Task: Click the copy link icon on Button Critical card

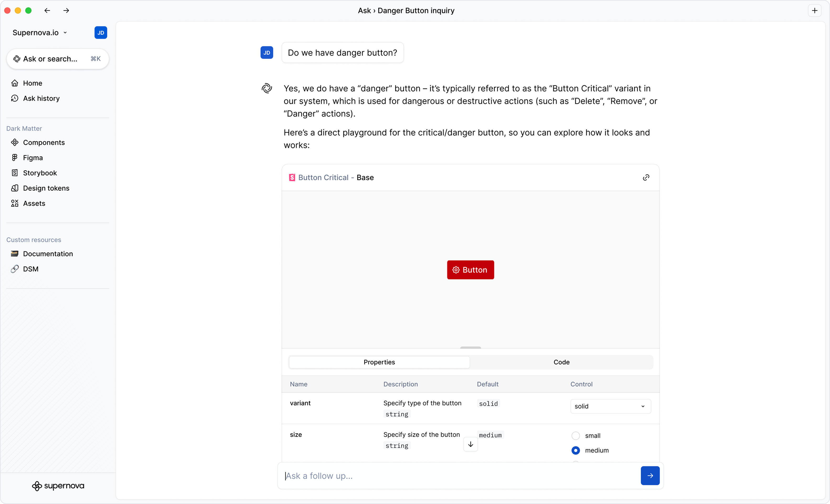Action: [x=646, y=177]
